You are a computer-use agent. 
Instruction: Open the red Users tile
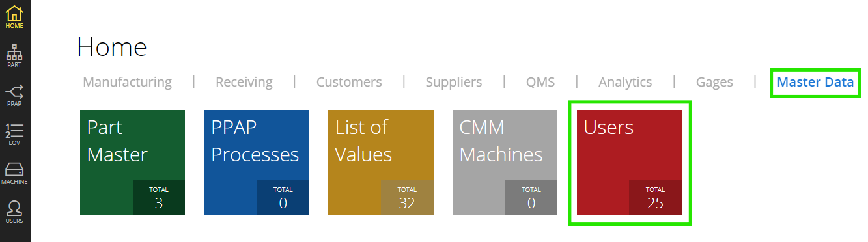pos(629,163)
